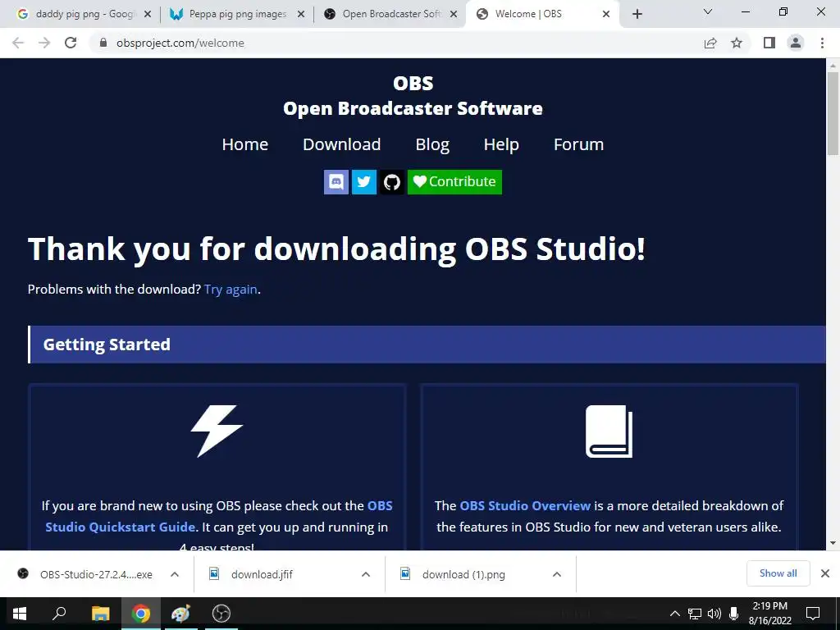Image resolution: width=840 pixels, height=630 pixels.
Task: Open the taskbar clock showing 2:19 PM
Action: click(769, 614)
